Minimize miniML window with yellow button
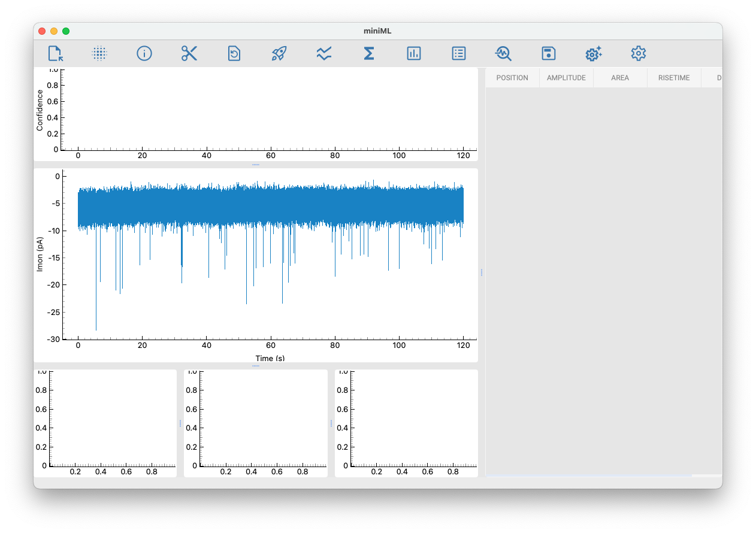This screenshot has width=756, height=533. pyautogui.click(x=54, y=31)
